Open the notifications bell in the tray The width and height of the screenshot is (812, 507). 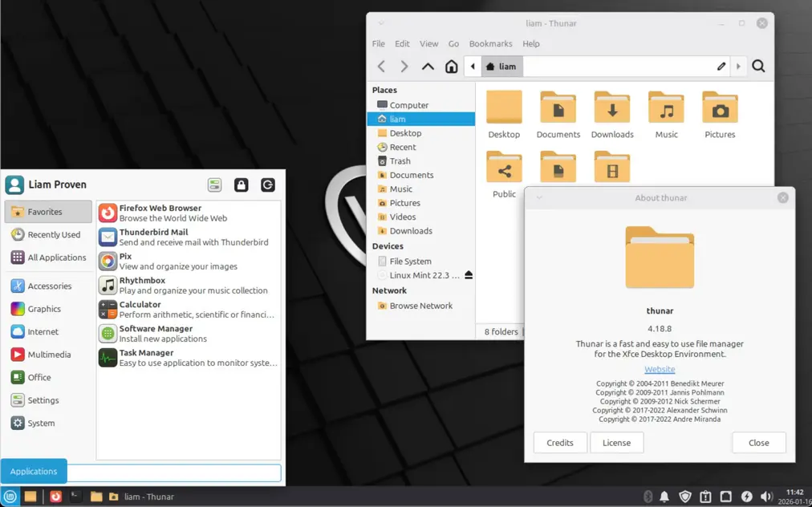[x=664, y=497]
